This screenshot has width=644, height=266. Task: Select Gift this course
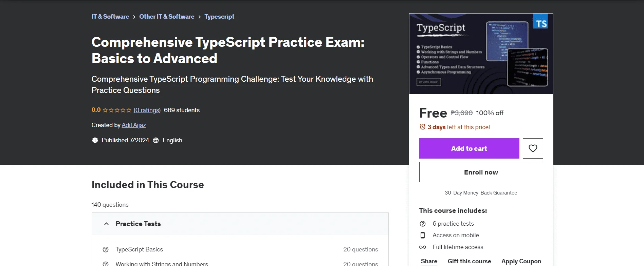pyautogui.click(x=470, y=261)
